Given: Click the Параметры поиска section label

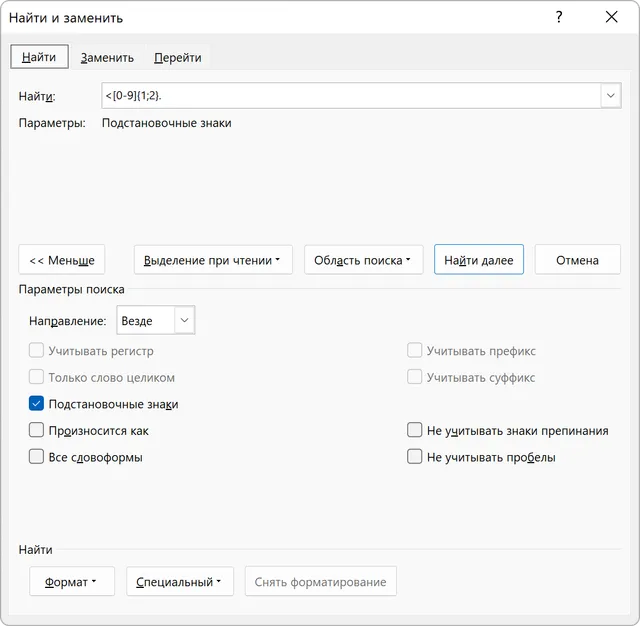Looking at the screenshot, I should coord(71,289).
